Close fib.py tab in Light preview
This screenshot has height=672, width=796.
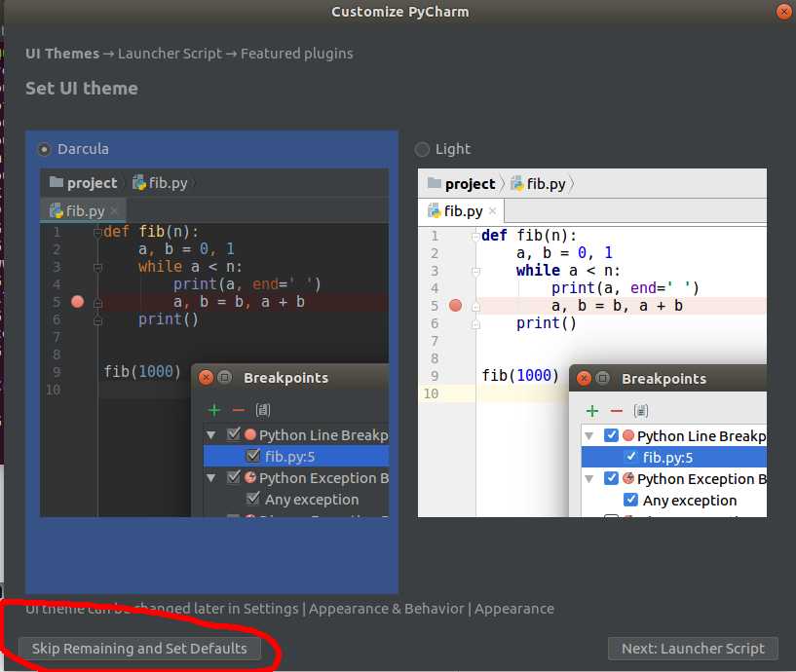(492, 211)
